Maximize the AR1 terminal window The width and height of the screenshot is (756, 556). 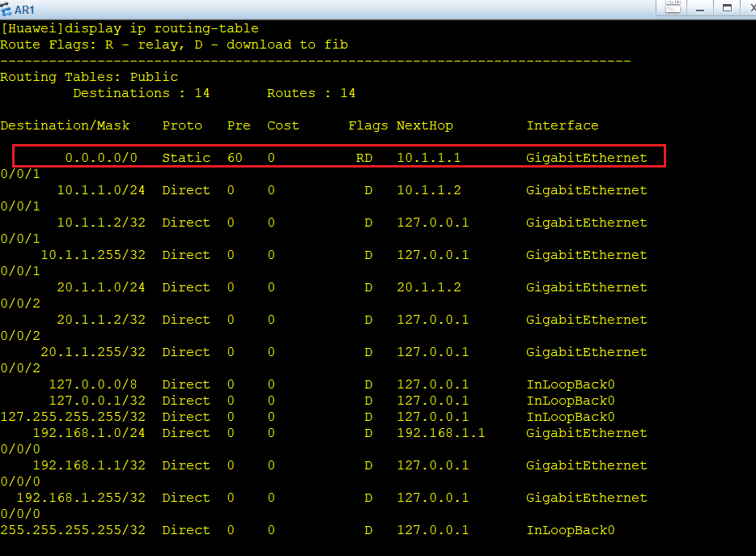pyautogui.click(x=727, y=8)
